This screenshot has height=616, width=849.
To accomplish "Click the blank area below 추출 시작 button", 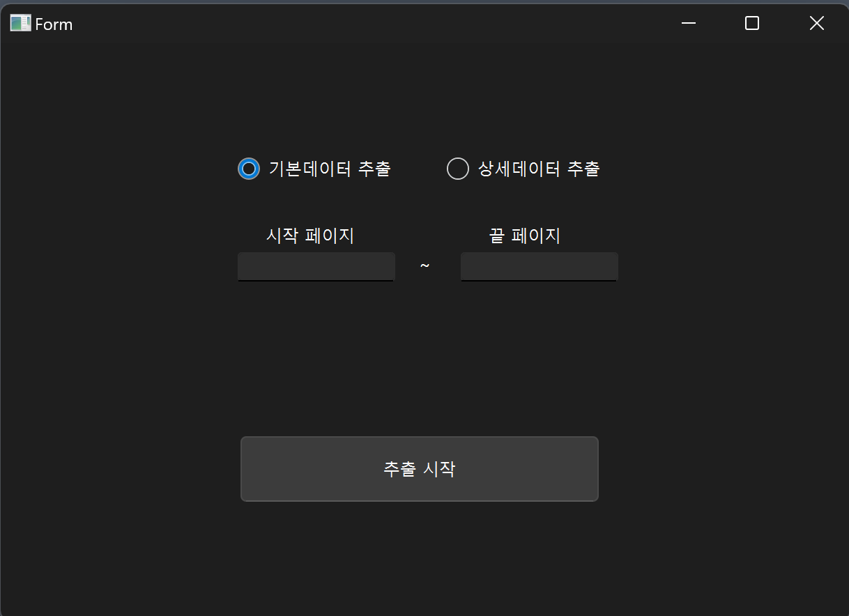I will click(418, 557).
